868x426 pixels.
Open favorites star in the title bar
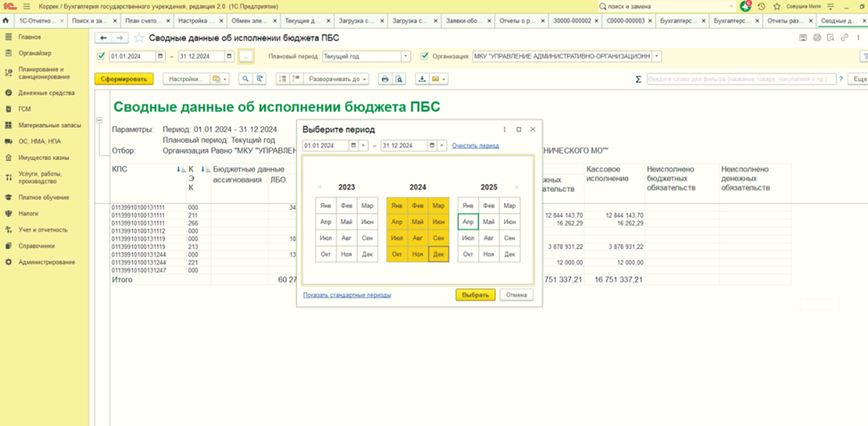[x=777, y=6]
